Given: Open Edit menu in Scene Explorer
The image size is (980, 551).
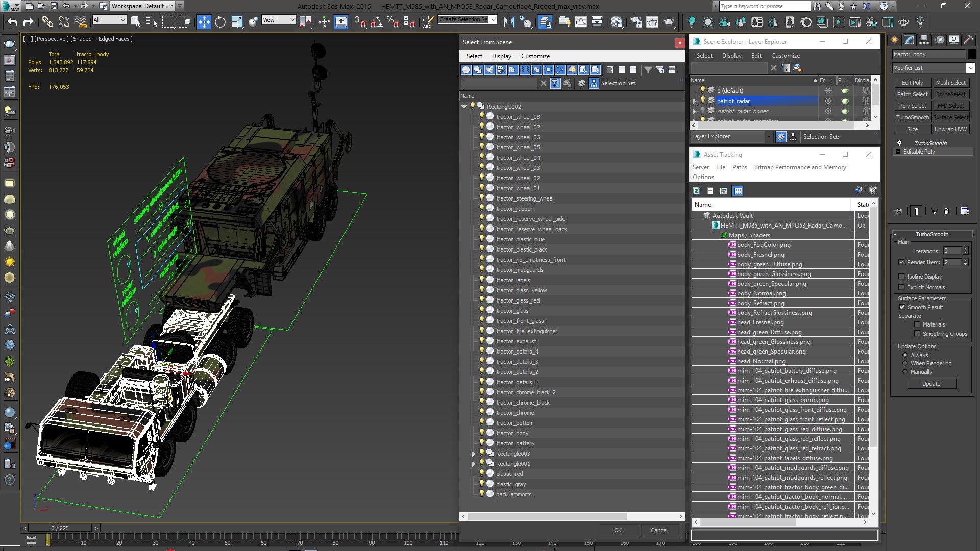Looking at the screenshot, I should tap(756, 56).
